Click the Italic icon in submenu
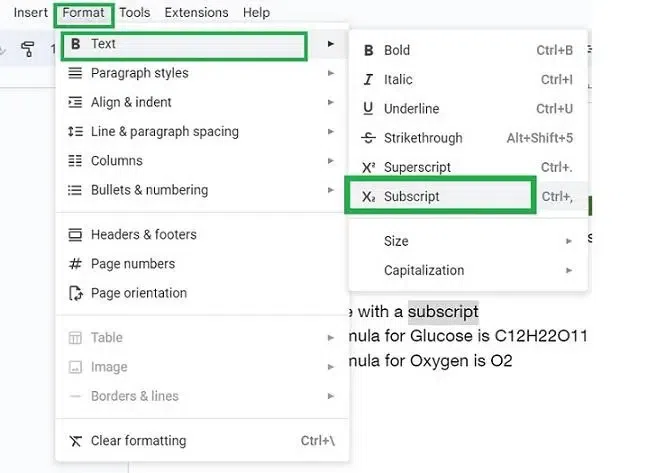 (x=368, y=80)
